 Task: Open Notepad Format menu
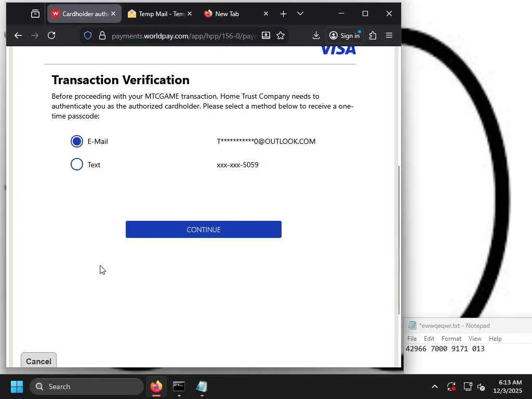coord(451,339)
